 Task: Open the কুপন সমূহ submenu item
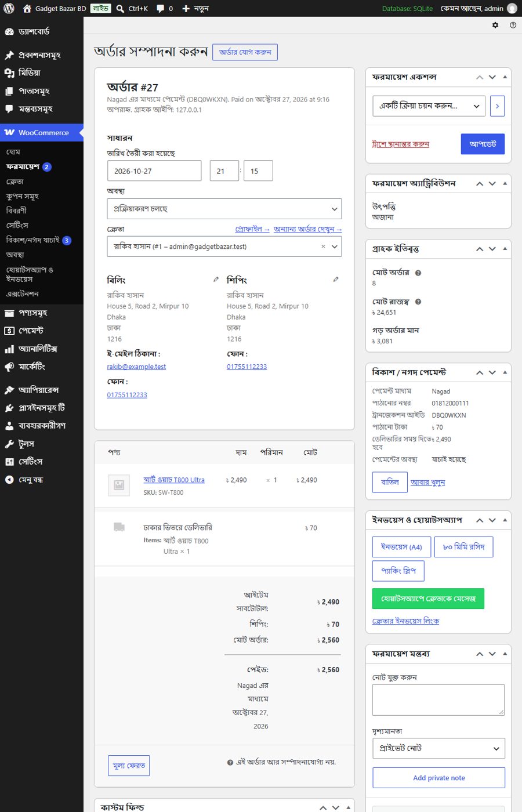click(22, 196)
